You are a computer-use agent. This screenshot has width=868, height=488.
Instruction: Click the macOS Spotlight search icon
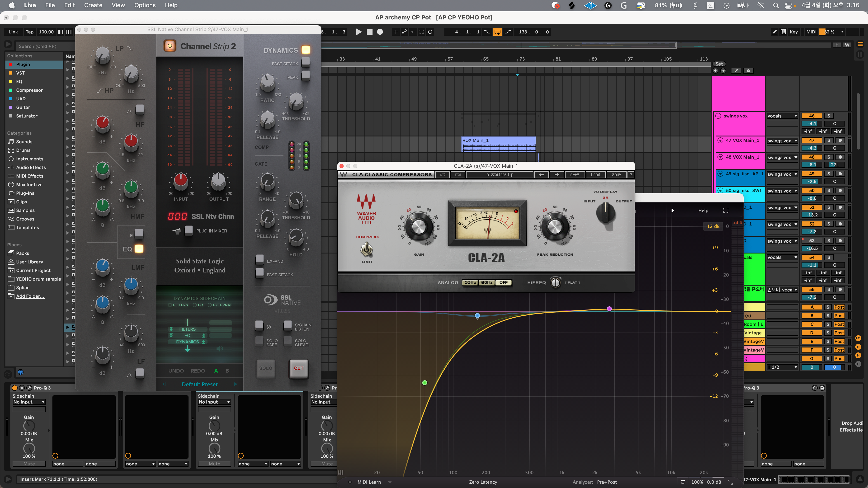(x=776, y=5)
